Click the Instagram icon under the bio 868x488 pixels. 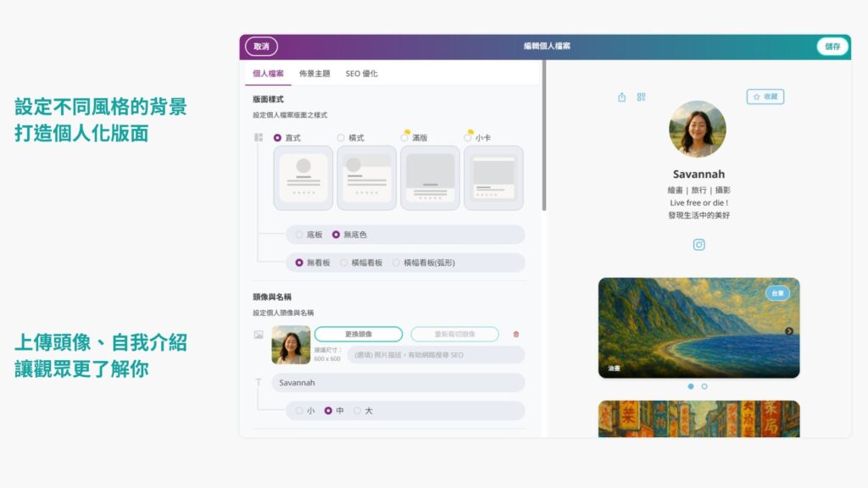coord(698,245)
